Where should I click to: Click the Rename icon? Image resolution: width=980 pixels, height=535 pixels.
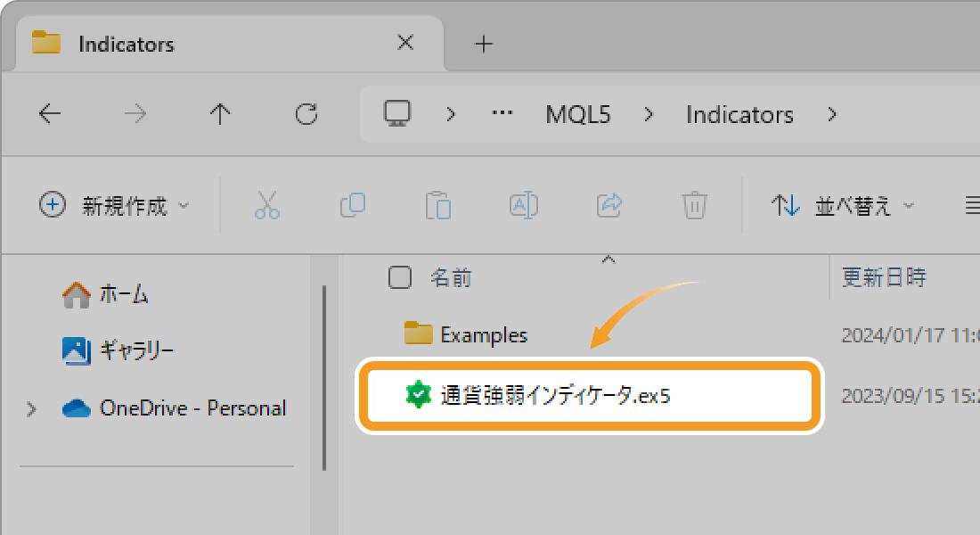[x=523, y=205]
